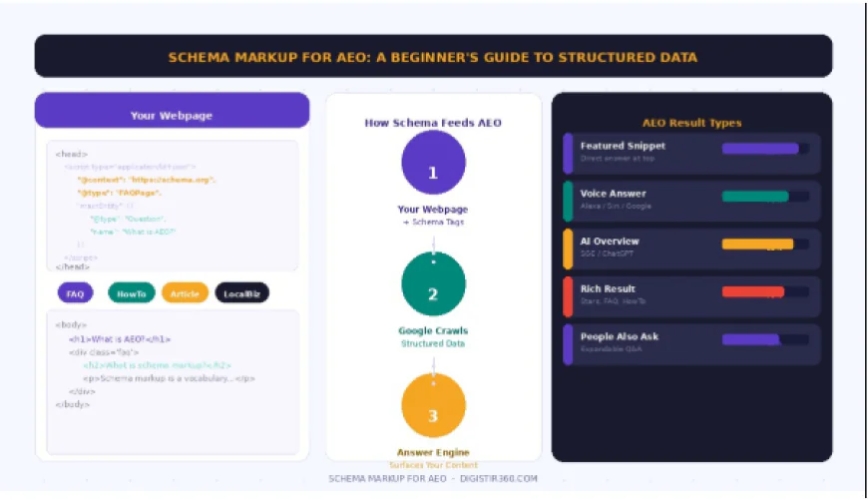Viewport: 868px width, 501px height.
Task: Click the opening <body> tag line
Action: point(71,325)
